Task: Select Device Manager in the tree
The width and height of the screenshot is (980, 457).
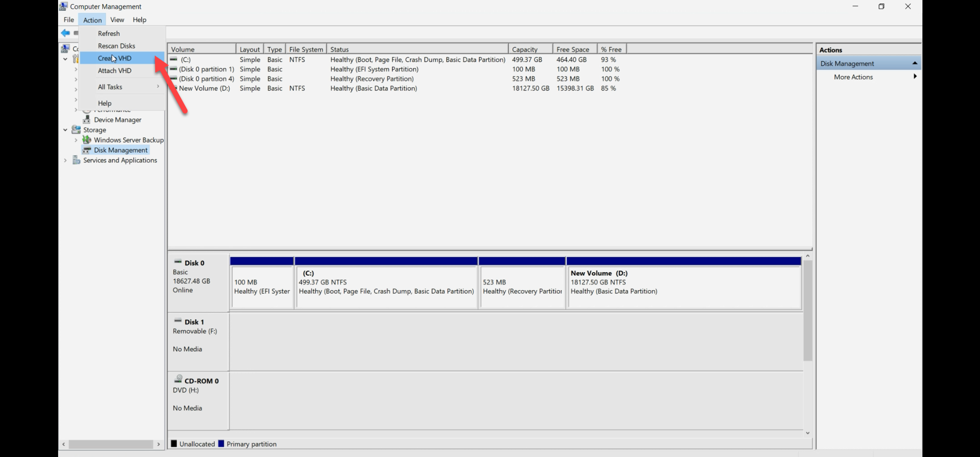Action: [x=118, y=120]
